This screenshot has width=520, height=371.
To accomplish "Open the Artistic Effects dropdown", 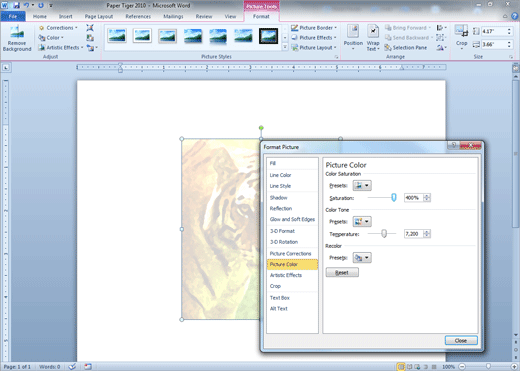I will click(x=60, y=48).
